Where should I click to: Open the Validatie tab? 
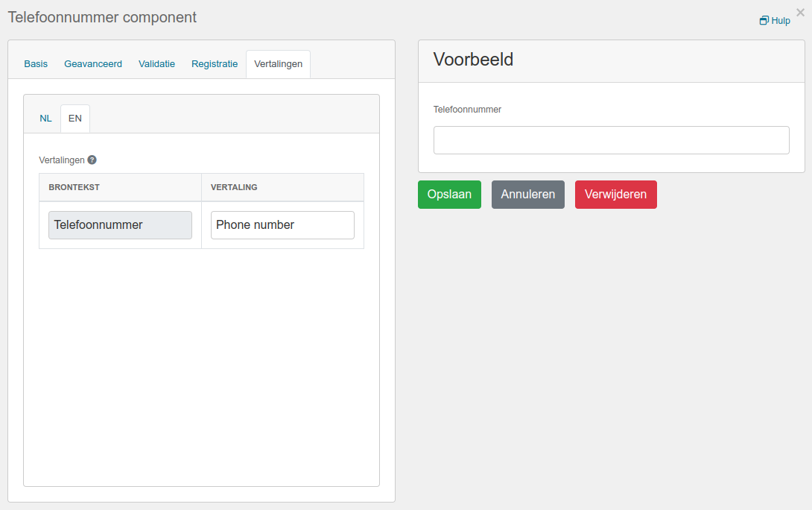click(157, 64)
